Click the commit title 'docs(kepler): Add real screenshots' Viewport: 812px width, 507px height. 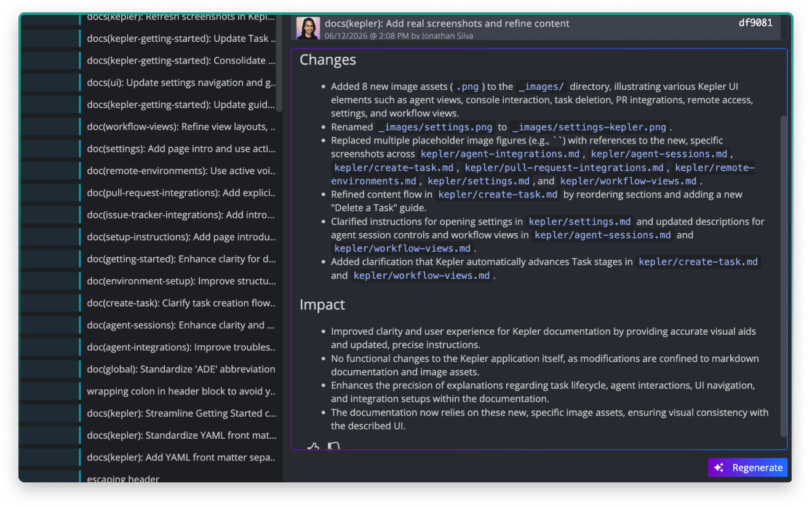coord(447,23)
